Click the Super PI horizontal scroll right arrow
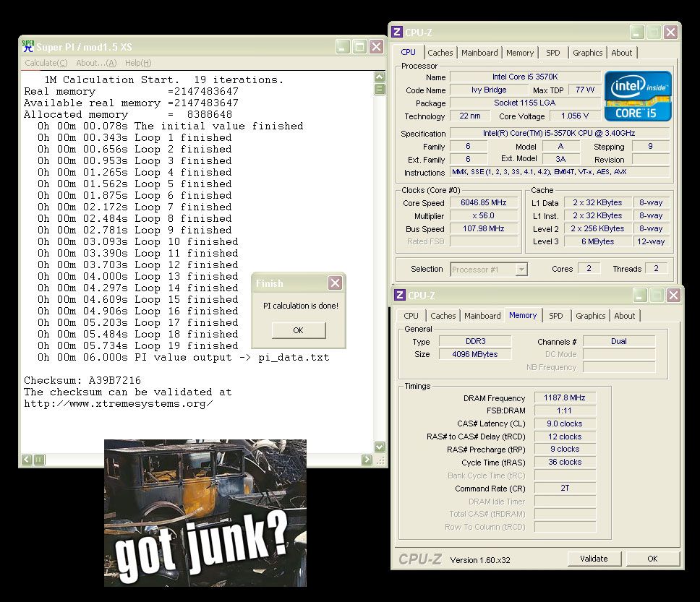Screen dimensions: 700x602 point(367,459)
